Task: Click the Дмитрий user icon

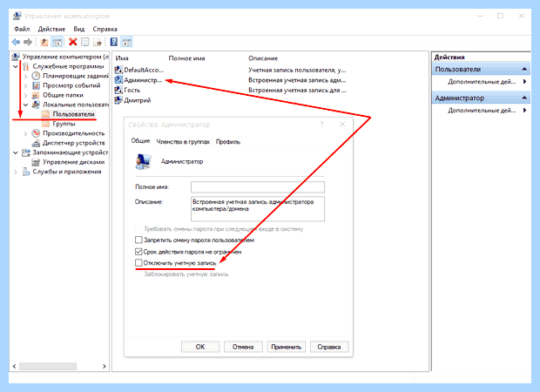Action: 118,100
